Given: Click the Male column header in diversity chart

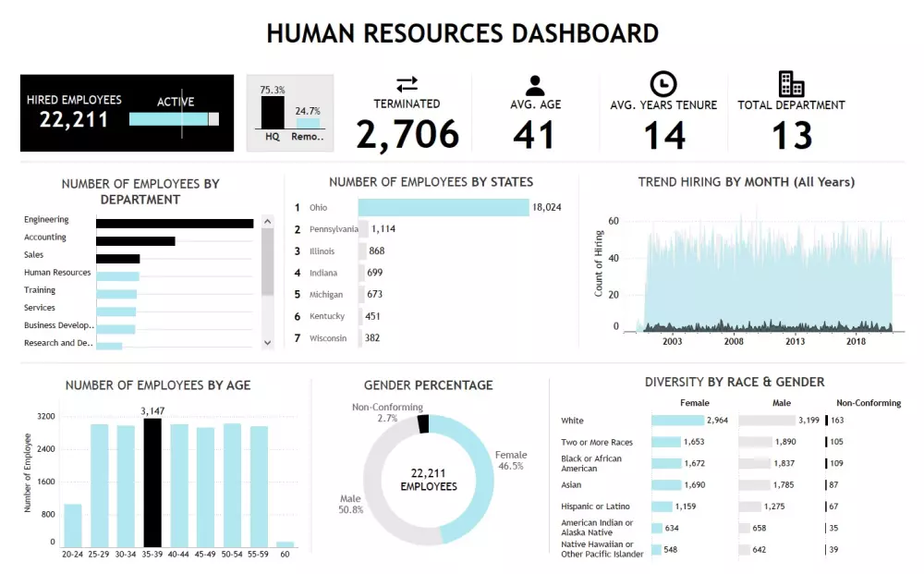Looking at the screenshot, I should [781, 402].
